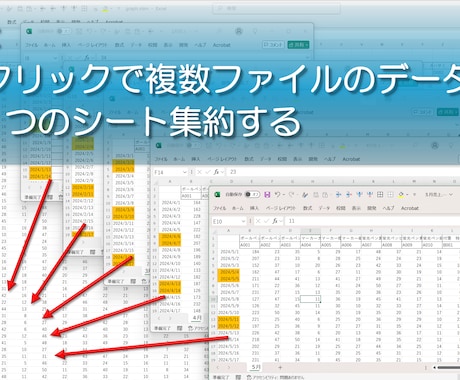Viewport: 460px width, 380px height.
Task: Open Acrobat tab in back workbook window
Action: pyautogui.click(x=221, y=45)
